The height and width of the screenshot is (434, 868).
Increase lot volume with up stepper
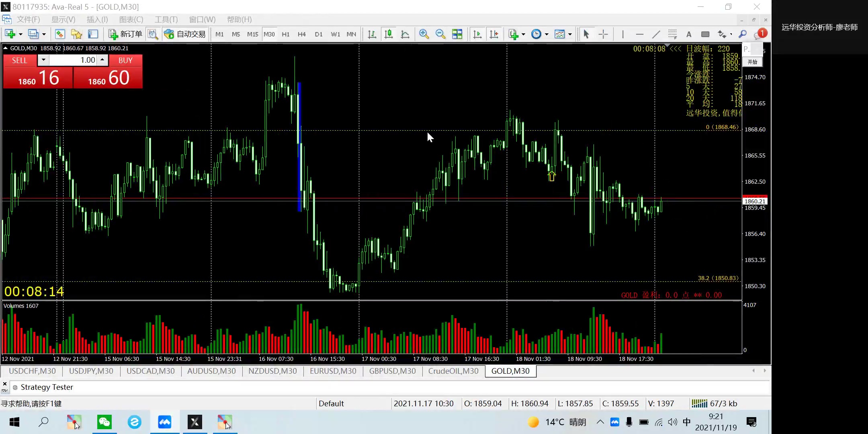(102, 60)
